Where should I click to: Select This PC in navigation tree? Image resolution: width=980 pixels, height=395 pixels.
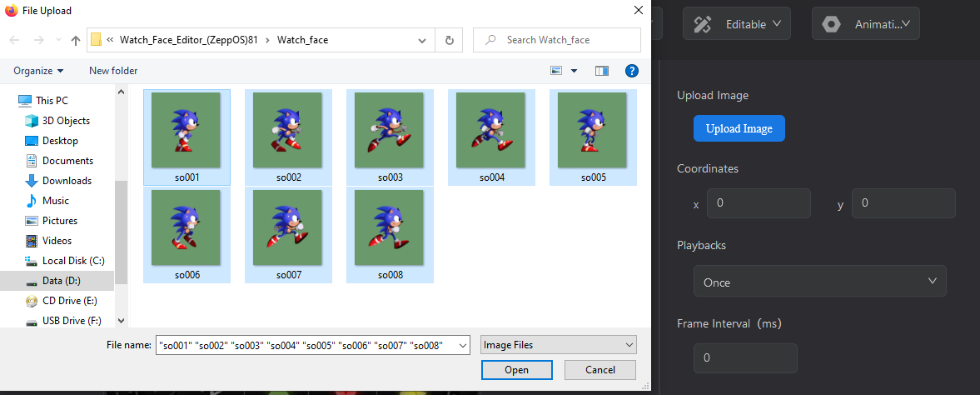(x=43, y=101)
